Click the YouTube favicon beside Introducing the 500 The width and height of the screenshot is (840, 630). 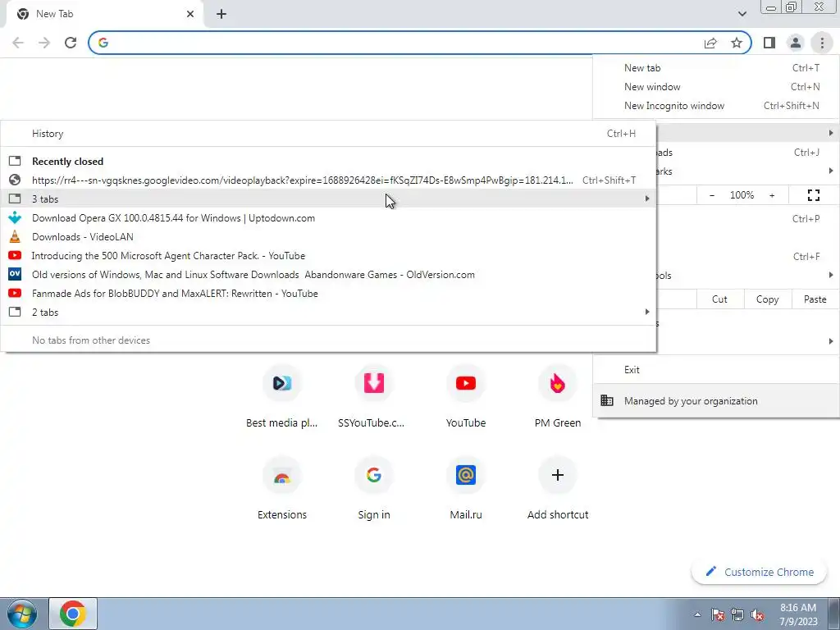[15, 256]
